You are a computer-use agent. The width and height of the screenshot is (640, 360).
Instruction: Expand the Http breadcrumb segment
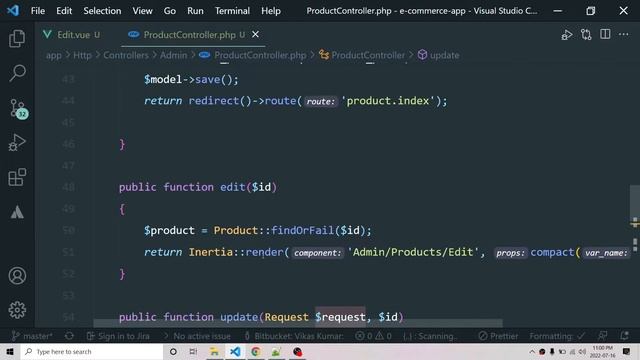point(82,55)
